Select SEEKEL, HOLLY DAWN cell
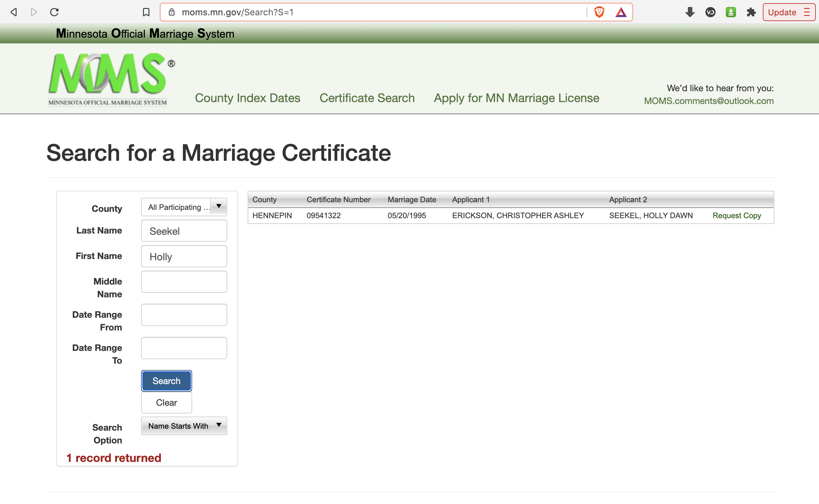Viewport: 819px width, 504px height. click(650, 216)
